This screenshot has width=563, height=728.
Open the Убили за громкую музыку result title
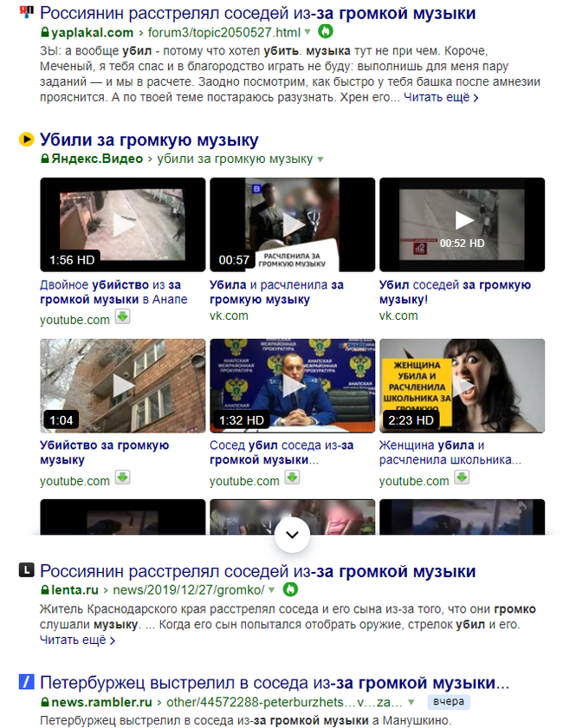149,140
